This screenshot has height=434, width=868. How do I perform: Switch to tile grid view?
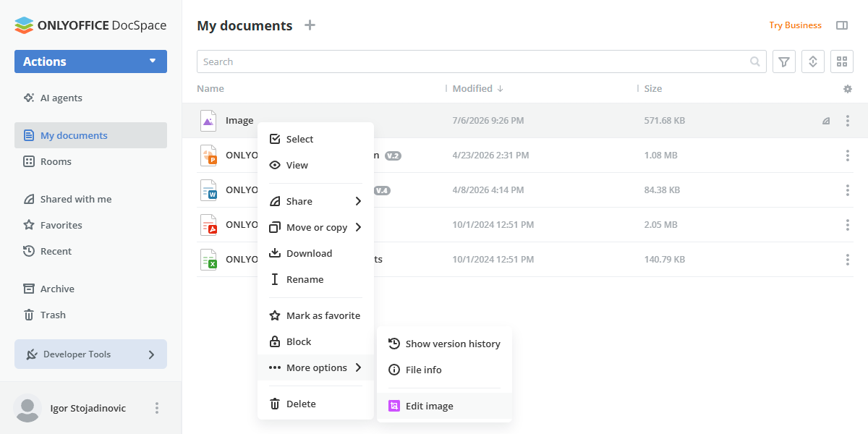coord(842,61)
